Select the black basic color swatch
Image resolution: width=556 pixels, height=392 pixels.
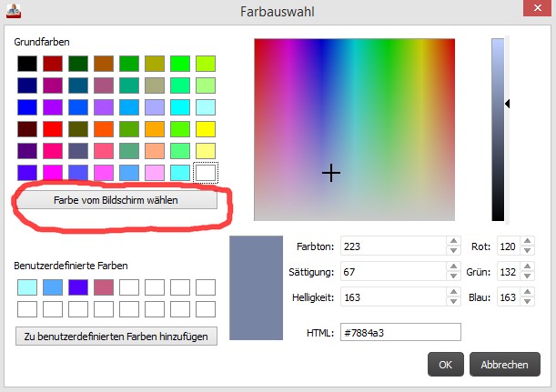click(x=27, y=64)
